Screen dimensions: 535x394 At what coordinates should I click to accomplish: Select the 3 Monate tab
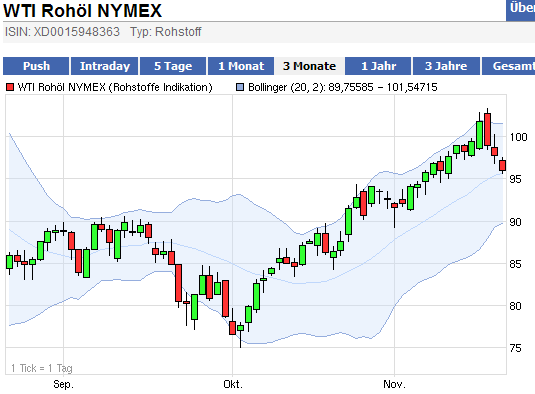[x=309, y=66]
